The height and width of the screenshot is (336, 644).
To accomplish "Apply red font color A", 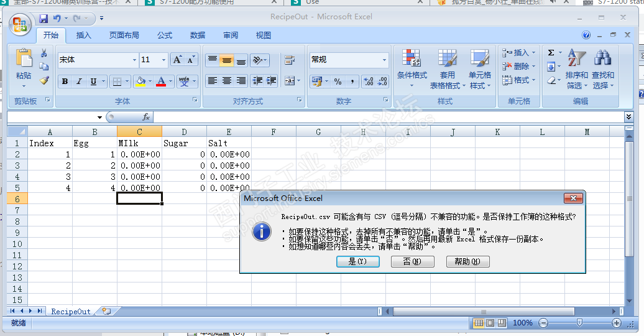I will click(161, 82).
